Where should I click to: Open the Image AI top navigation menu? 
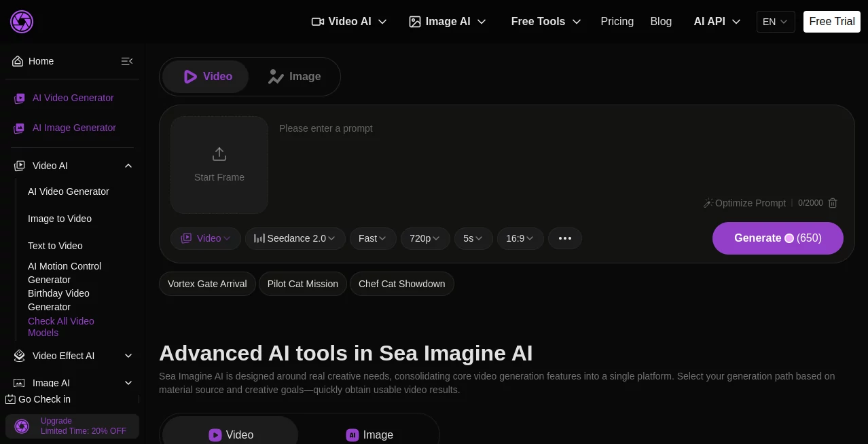(x=448, y=22)
